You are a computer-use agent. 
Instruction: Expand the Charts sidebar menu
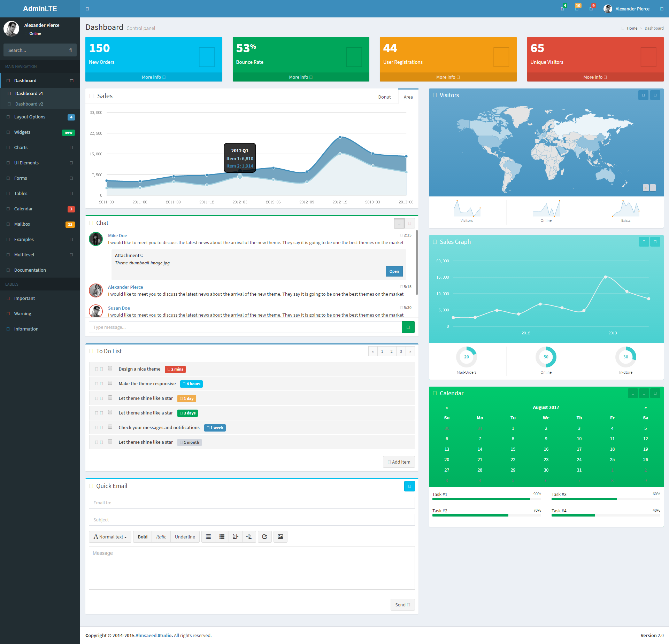pyautogui.click(x=40, y=148)
